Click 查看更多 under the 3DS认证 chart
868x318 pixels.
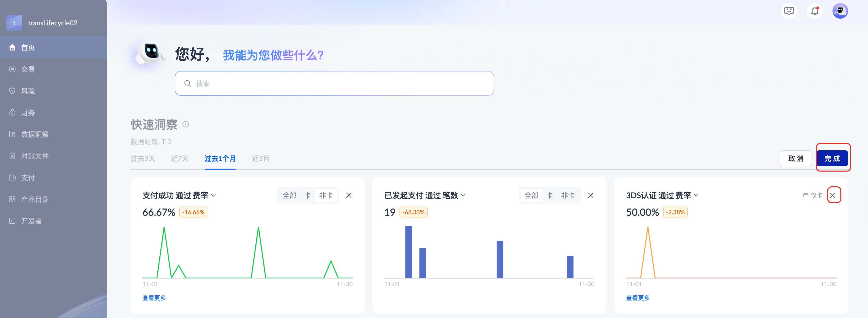637,298
